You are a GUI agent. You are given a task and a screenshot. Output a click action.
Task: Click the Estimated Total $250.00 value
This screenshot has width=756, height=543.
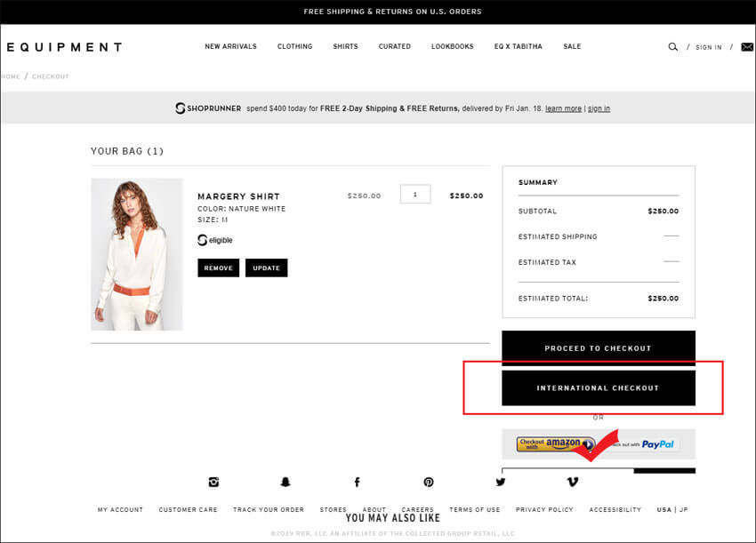663,299
